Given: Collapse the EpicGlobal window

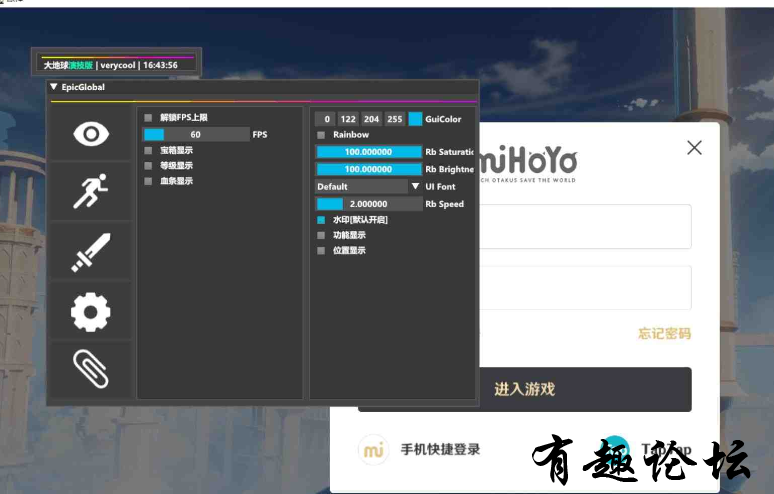Looking at the screenshot, I should pos(54,87).
